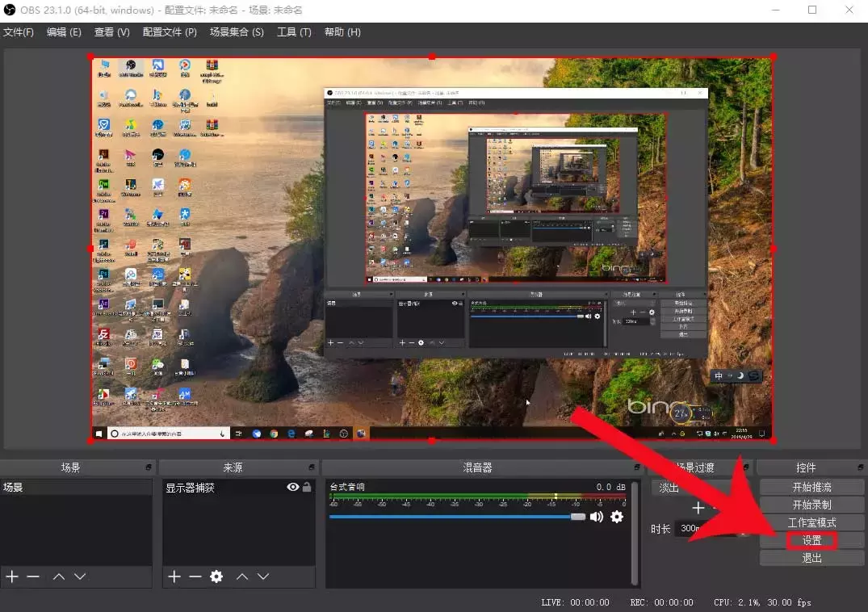The image size is (868, 612).
Task: Click the 设置 settings button
Action: pyautogui.click(x=811, y=540)
